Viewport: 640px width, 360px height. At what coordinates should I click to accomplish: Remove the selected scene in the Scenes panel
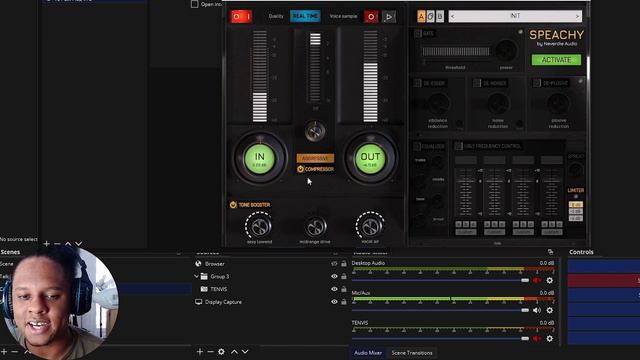[x=15, y=351]
